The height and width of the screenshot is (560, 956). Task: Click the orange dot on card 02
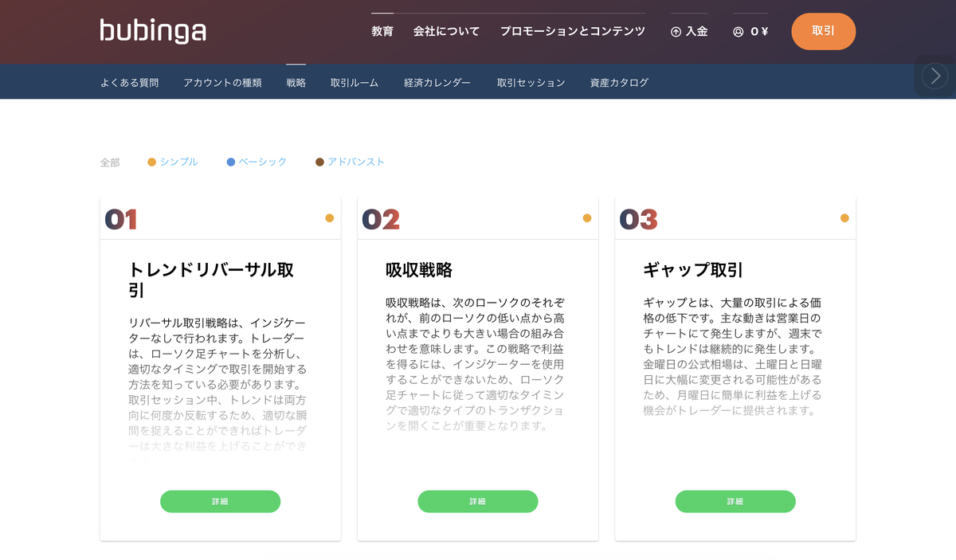click(587, 218)
